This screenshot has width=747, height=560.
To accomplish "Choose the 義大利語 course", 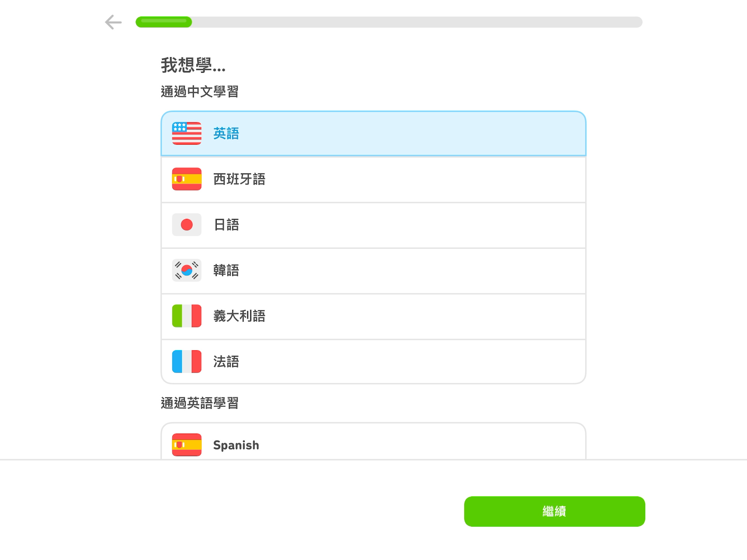I will pyautogui.click(x=373, y=316).
